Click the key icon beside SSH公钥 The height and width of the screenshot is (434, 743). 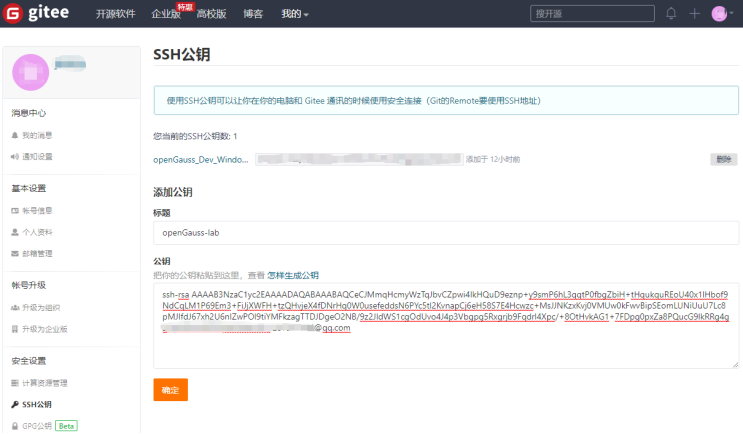(15, 404)
